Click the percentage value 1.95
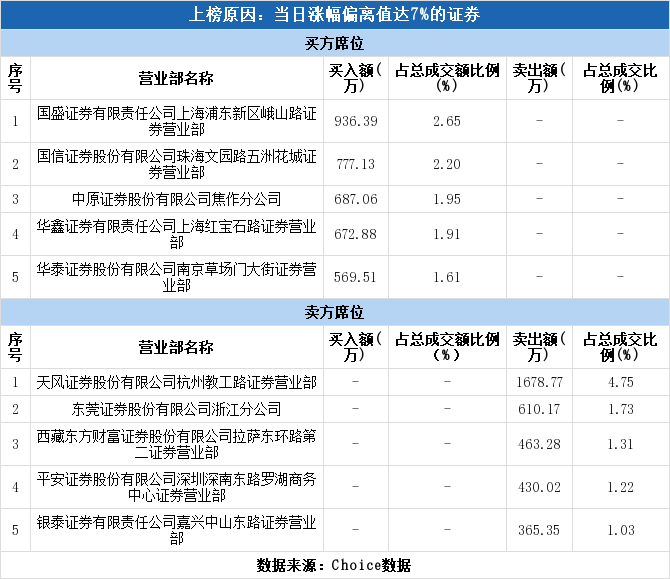The image size is (670, 579). 447,199
